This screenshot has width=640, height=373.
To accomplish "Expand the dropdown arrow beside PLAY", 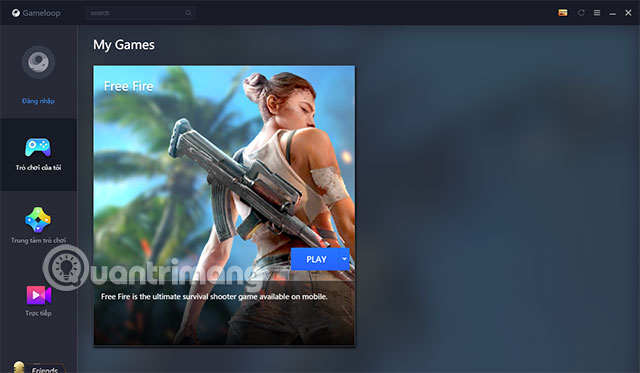I will (x=344, y=259).
